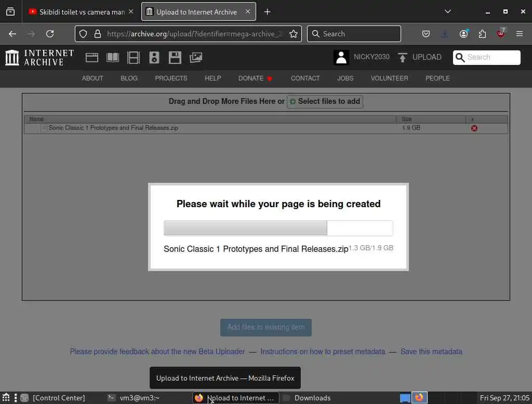The width and height of the screenshot is (532, 404).
Task: Switch to Skibidi toilet vs camera man tab
Action: [x=81, y=12]
